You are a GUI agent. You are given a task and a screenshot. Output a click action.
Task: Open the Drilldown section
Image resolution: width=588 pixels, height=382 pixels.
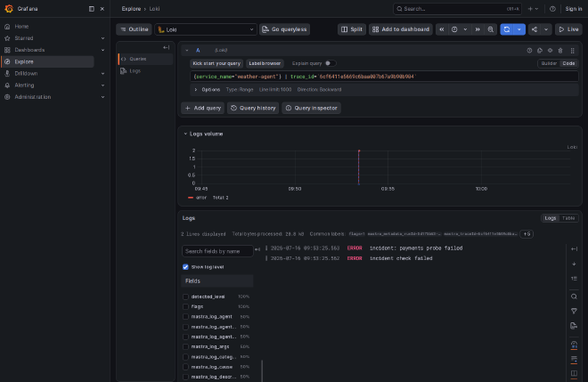click(x=26, y=74)
